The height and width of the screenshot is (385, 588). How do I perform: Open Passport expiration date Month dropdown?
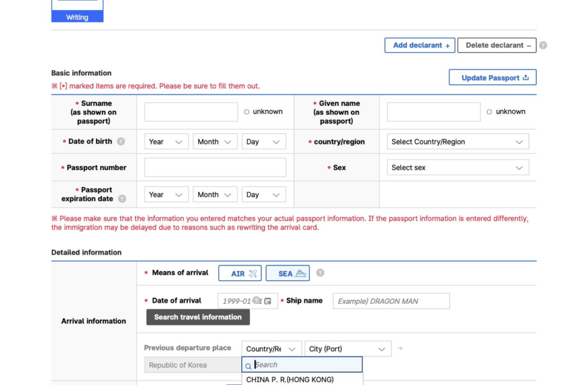tap(215, 195)
